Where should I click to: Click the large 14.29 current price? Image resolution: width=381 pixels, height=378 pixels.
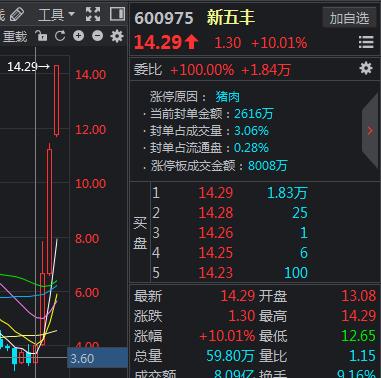(158, 43)
